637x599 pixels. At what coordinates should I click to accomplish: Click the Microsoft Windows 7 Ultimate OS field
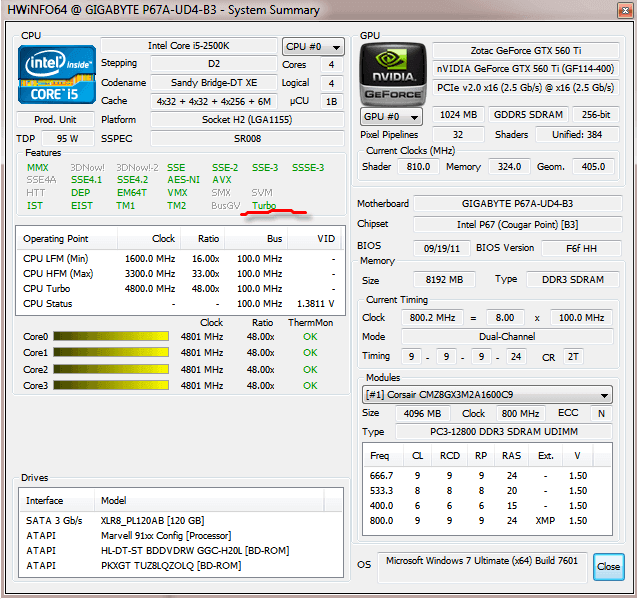(482, 567)
